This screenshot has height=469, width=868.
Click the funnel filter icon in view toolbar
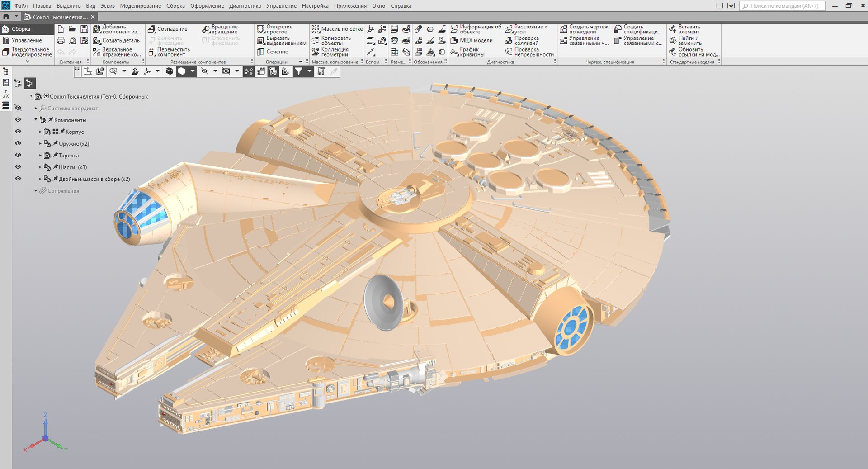click(x=298, y=71)
